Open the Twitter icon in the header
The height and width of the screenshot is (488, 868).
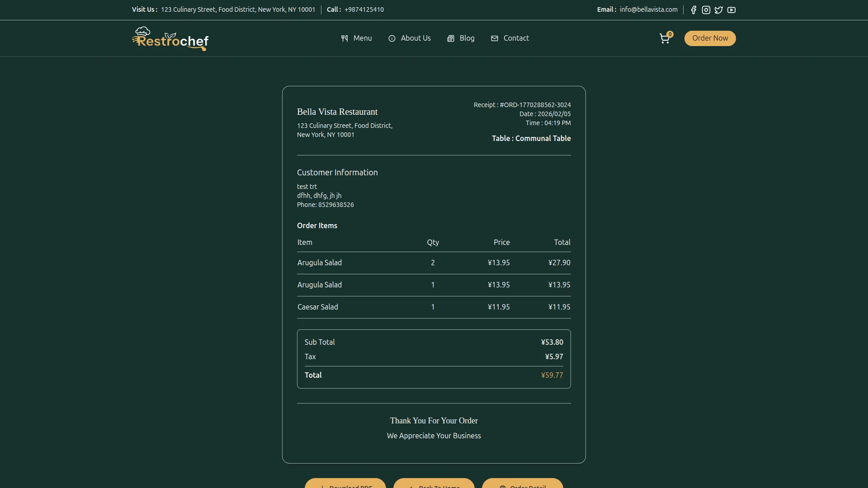pyautogui.click(x=718, y=9)
